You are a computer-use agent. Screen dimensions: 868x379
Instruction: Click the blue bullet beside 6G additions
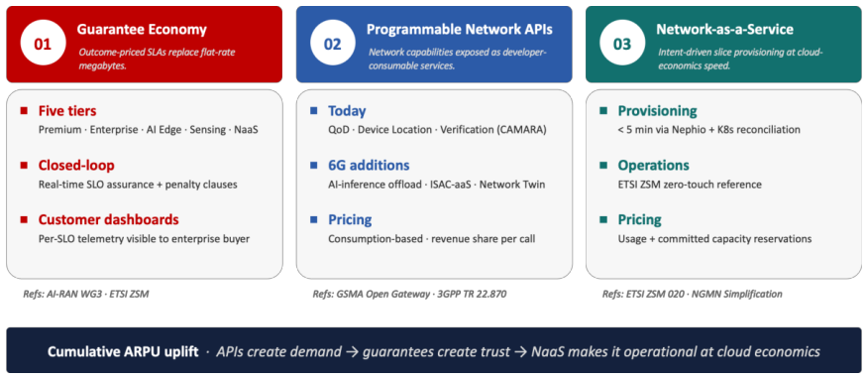point(314,165)
